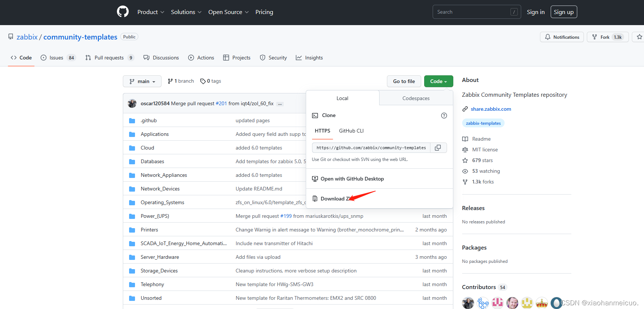
Task: Open the Issues tab
Action: 58,58
